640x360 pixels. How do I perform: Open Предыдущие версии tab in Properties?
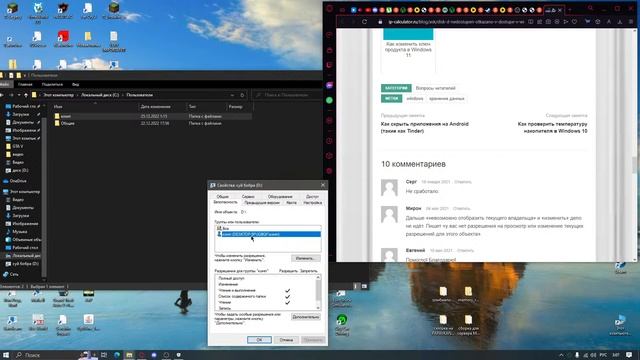(262, 202)
